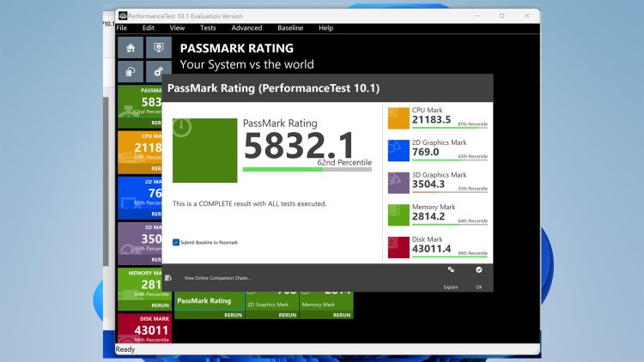Toggle Submit Baseline to Passmark checkbox

(176, 242)
